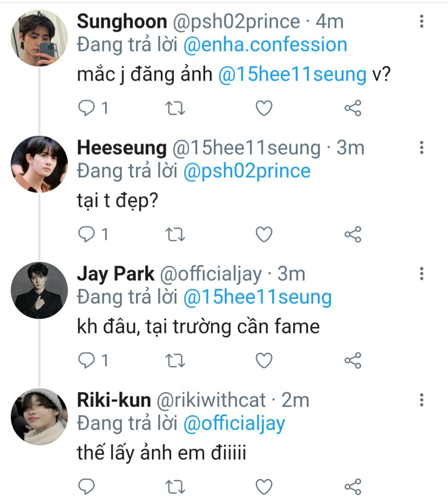Retweet Riki-kun's tweet
This screenshot has width=448, height=504.
[x=175, y=487]
